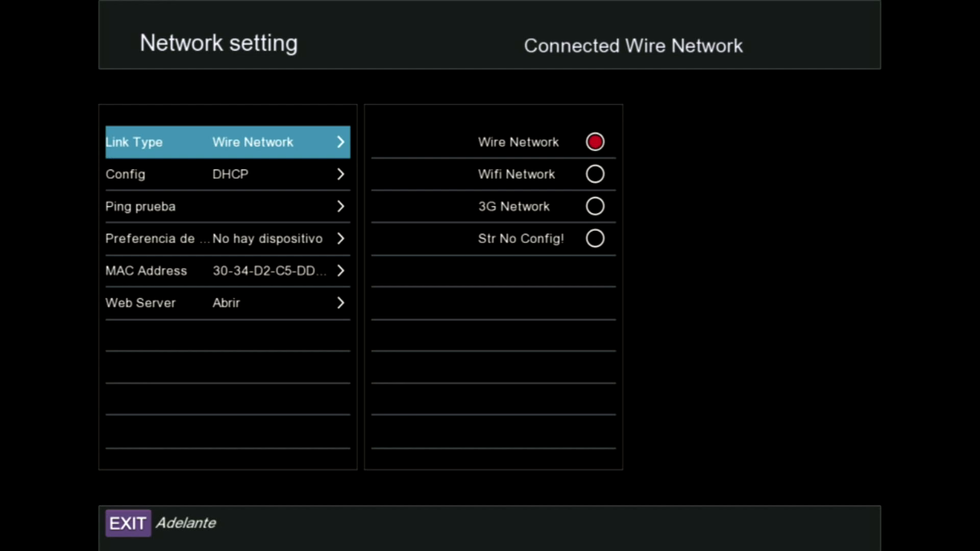This screenshot has height=551, width=980.
Task: Open the Config menu item
Action: point(126,174)
